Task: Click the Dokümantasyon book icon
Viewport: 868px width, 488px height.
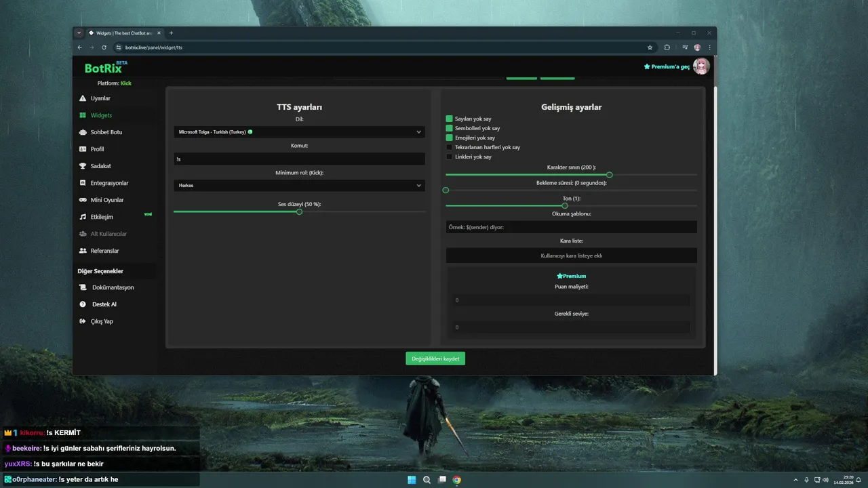Action: click(x=83, y=287)
